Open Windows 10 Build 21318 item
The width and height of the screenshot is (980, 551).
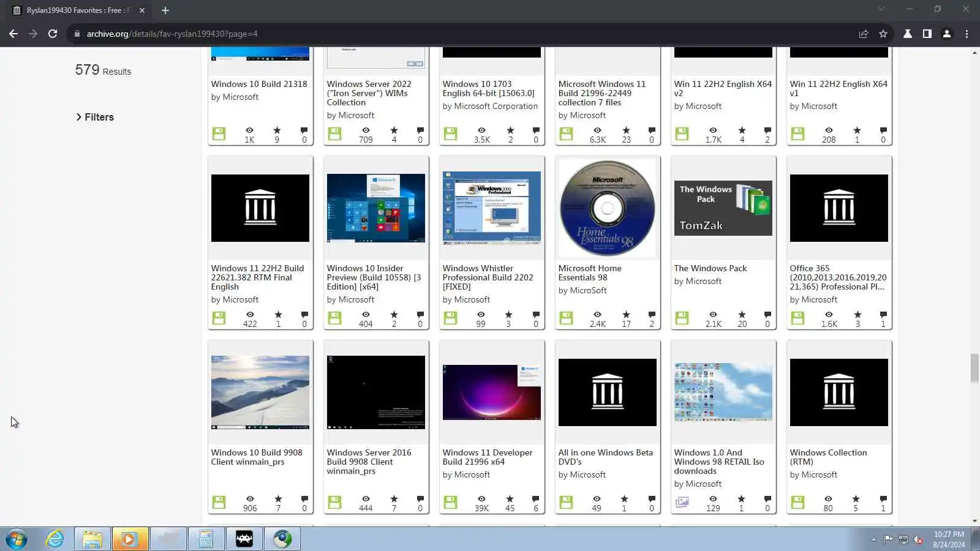click(259, 84)
